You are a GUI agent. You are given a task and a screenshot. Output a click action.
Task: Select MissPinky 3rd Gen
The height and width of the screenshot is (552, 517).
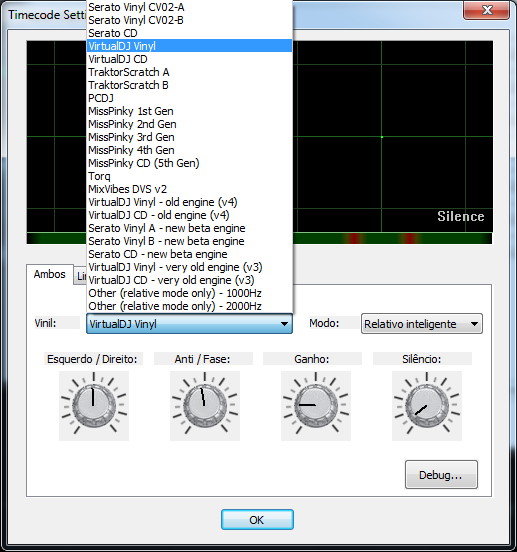coord(189,137)
